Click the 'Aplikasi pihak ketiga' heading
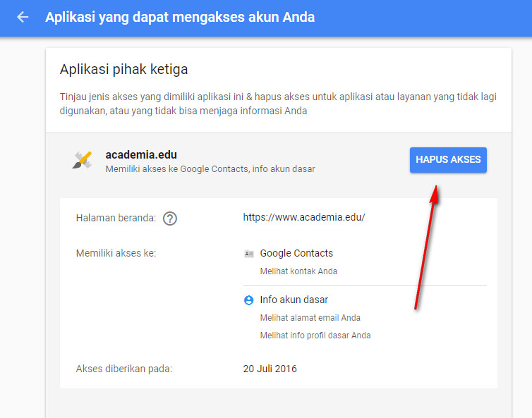The image size is (532, 418). click(x=123, y=69)
